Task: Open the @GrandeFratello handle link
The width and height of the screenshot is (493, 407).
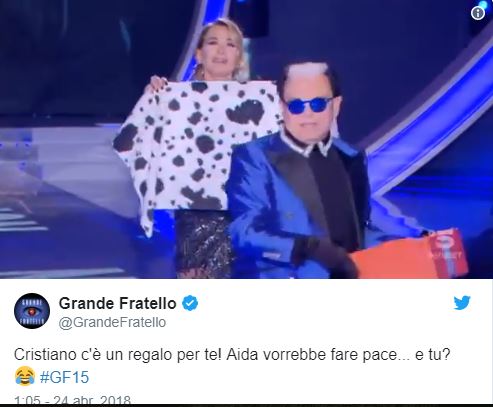Action: pyautogui.click(x=112, y=322)
